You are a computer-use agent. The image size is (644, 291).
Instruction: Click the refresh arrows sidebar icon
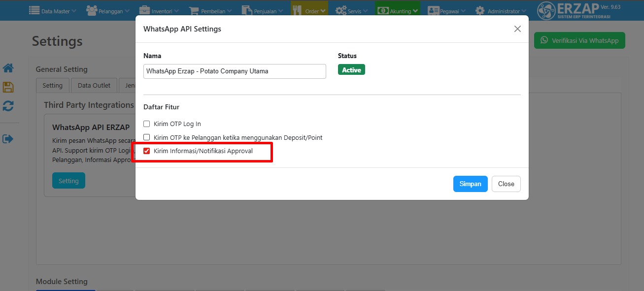8,106
